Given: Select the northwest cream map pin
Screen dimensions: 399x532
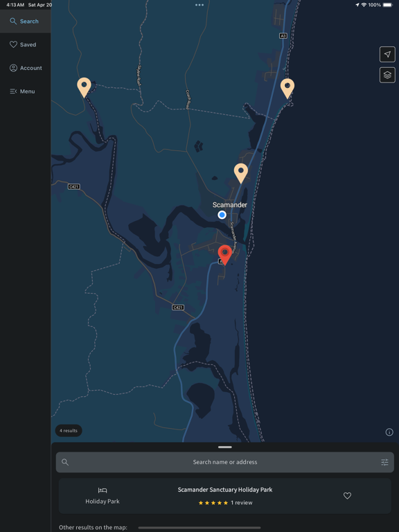Looking at the screenshot, I should tap(84, 87).
